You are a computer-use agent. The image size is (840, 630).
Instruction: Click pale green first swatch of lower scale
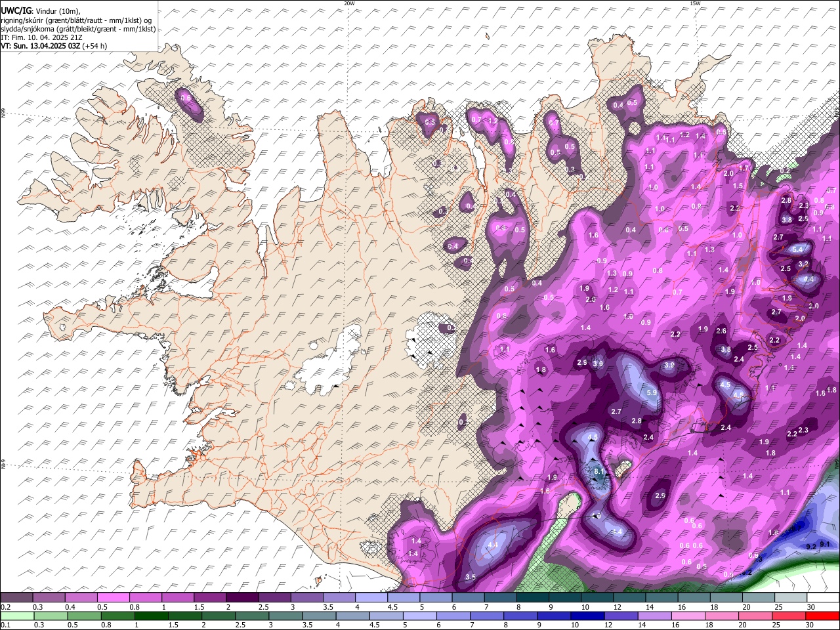[16, 616]
